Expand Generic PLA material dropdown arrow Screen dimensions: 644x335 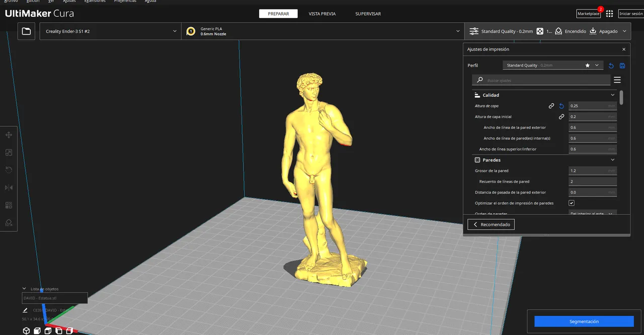[458, 31]
